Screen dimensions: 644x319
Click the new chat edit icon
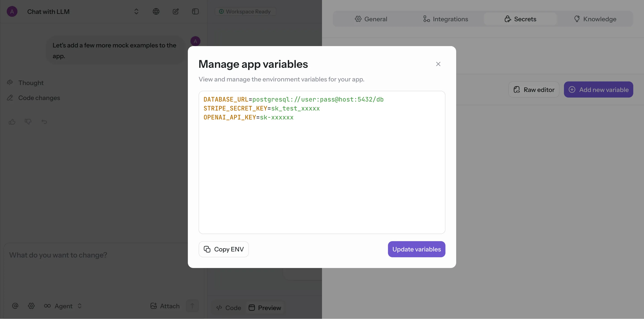point(176,11)
